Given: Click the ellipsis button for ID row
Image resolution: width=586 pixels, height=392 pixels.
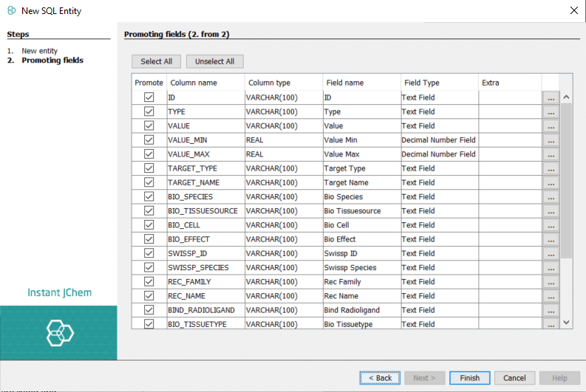Looking at the screenshot, I should point(550,97).
